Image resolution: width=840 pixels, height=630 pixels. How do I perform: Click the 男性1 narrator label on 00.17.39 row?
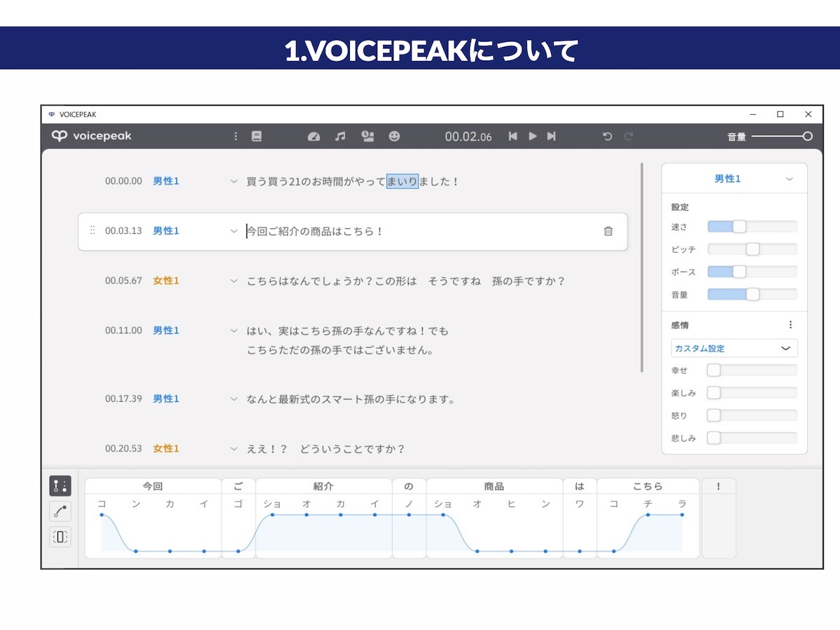(x=166, y=399)
